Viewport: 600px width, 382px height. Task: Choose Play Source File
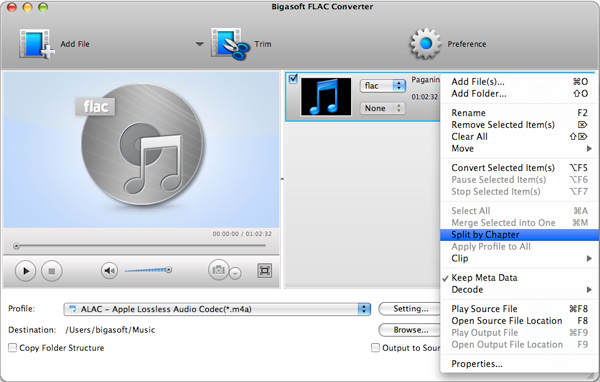(519, 309)
